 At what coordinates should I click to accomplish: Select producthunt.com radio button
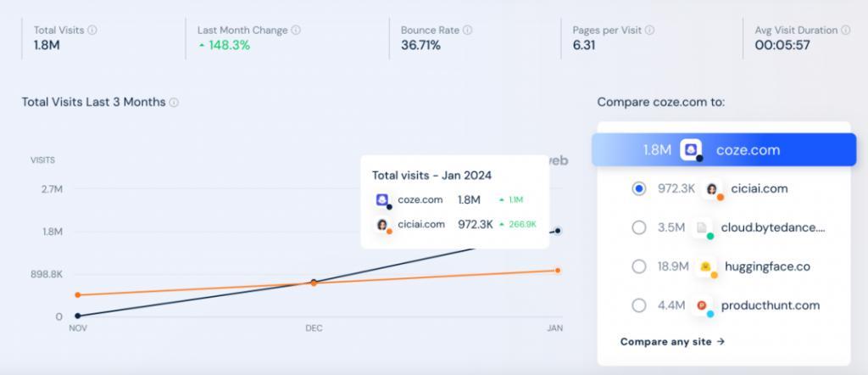pyautogui.click(x=639, y=305)
